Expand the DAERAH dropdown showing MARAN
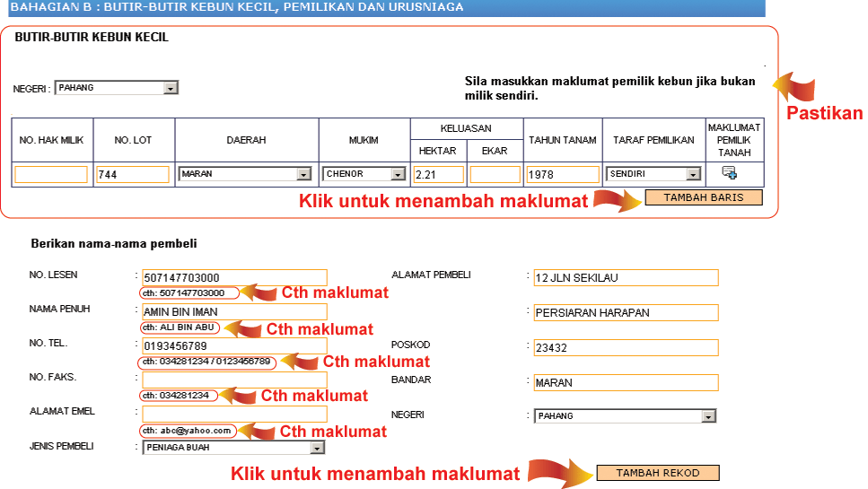868x489 pixels. 244,174
